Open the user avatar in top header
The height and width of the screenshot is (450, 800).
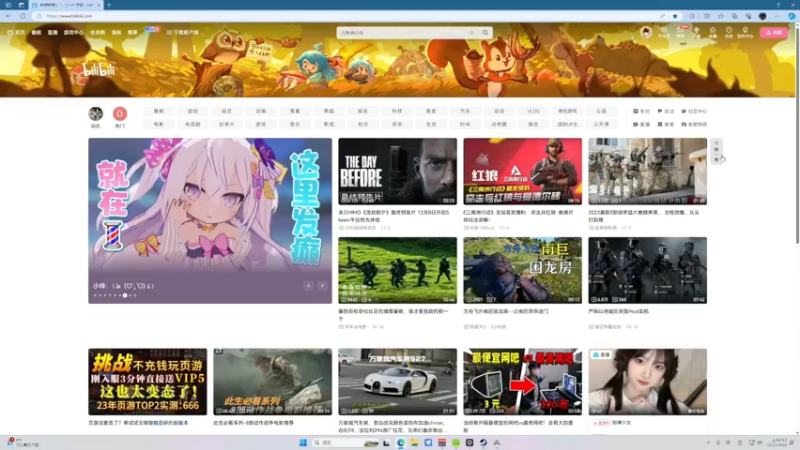[646, 32]
